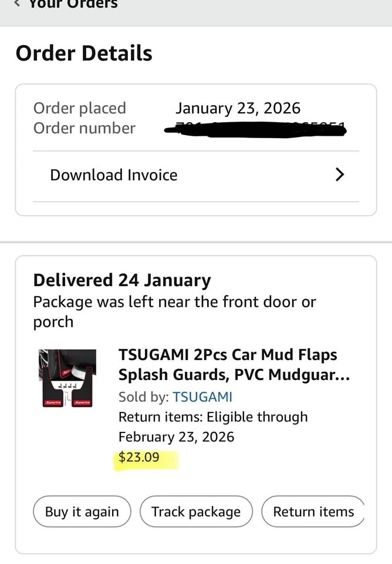
Task: Select the Order number label
Action: [85, 128]
